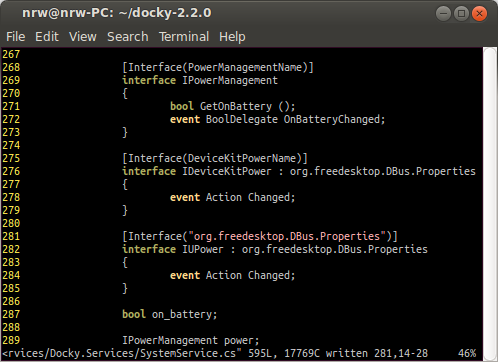Click line number 289

coord(11,340)
